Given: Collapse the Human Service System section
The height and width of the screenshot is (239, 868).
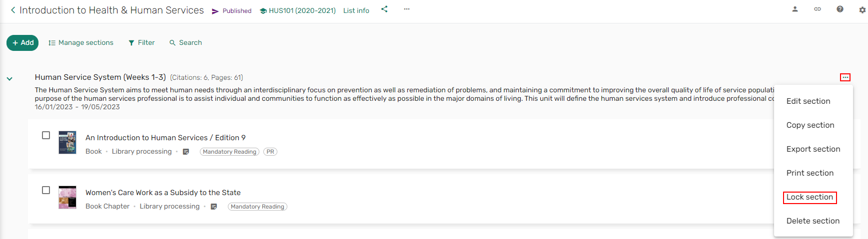Looking at the screenshot, I should pos(9,79).
